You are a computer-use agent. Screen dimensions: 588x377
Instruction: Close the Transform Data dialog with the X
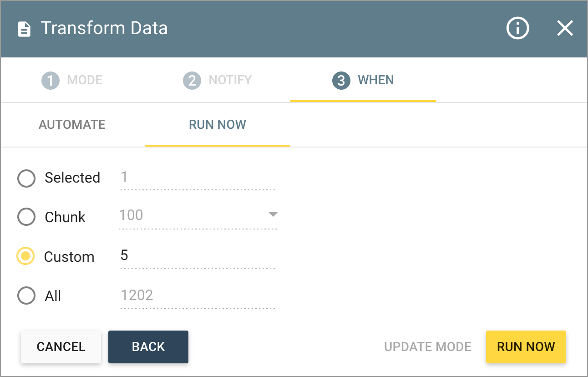pos(565,28)
